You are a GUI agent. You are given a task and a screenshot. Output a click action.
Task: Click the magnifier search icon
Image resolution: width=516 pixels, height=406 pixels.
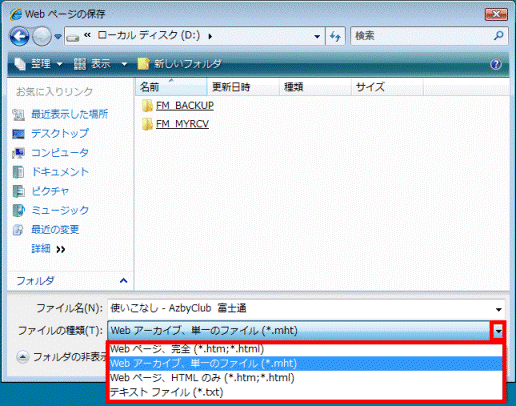pyautogui.click(x=499, y=35)
